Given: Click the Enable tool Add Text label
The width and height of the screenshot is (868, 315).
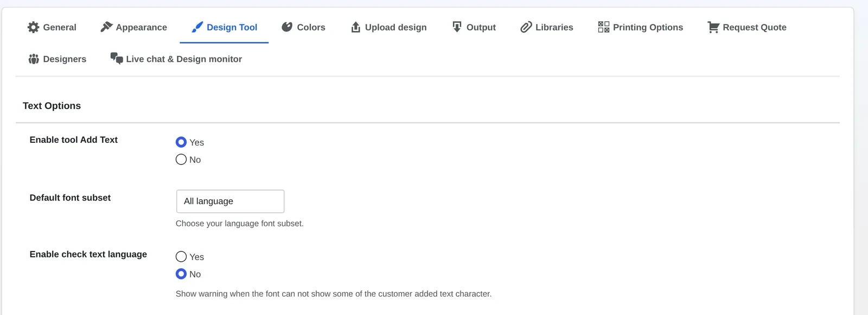Looking at the screenshot, I should [74, 140].
